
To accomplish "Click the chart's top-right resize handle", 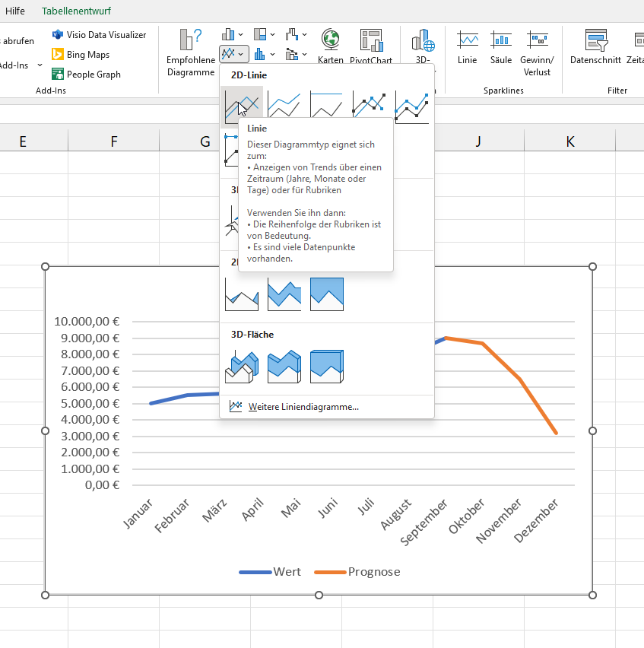I will [592, 266].
